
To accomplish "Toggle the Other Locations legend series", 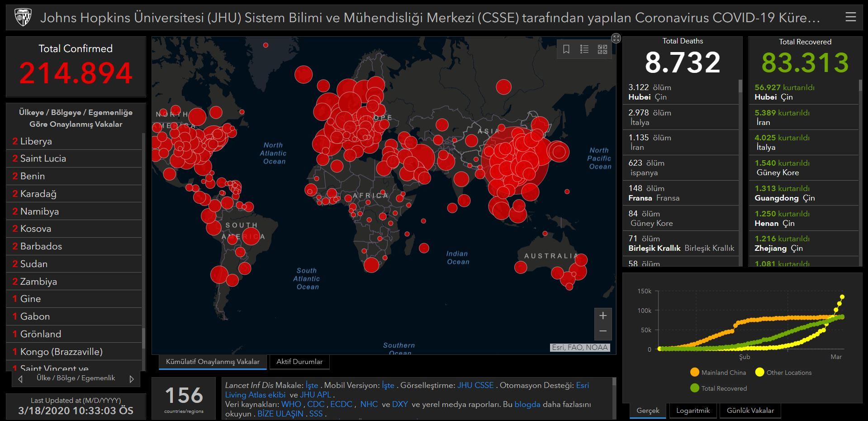I will [x=783, y=373].
